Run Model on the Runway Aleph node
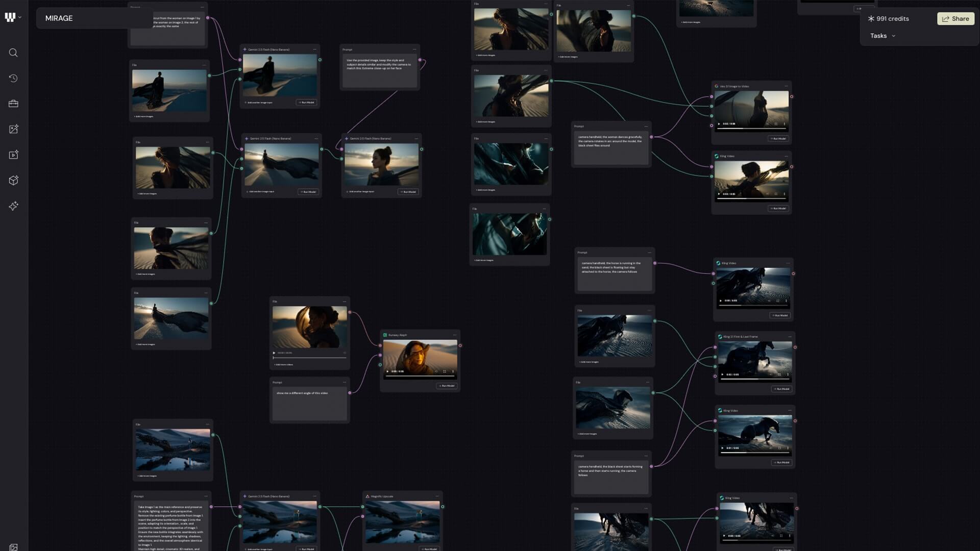The width and height of the screenshot is (980, 551). click(x=447, y=386)
